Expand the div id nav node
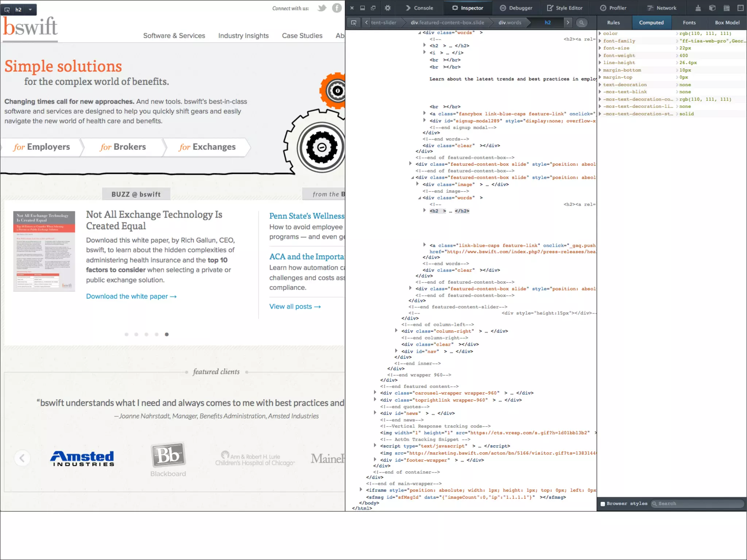Image resolution: width=747 pixels, height=560 pixels. (396, 351)
